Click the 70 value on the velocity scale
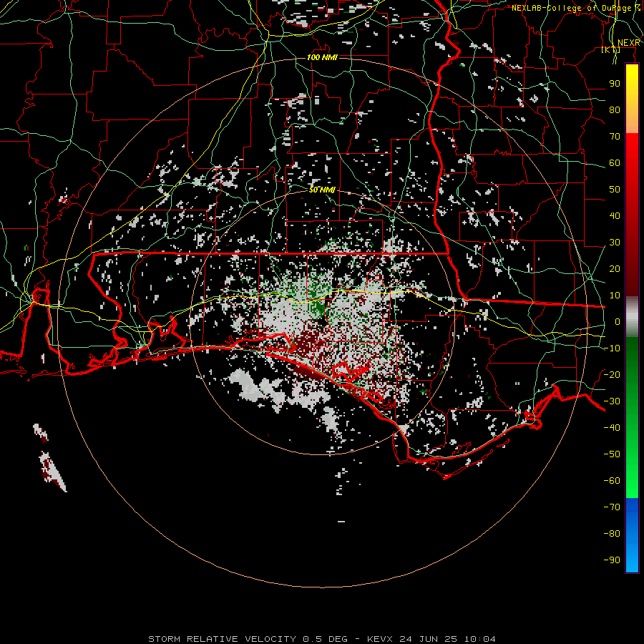 pos(615,137)
